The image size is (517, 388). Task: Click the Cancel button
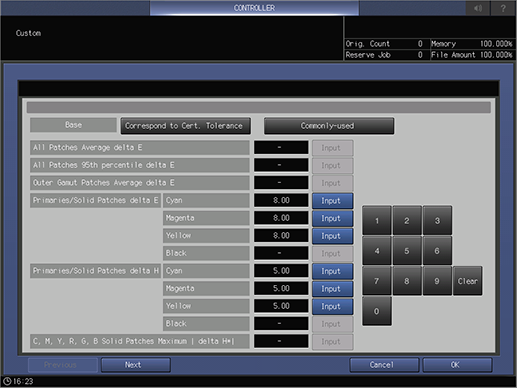click(384, 365)
